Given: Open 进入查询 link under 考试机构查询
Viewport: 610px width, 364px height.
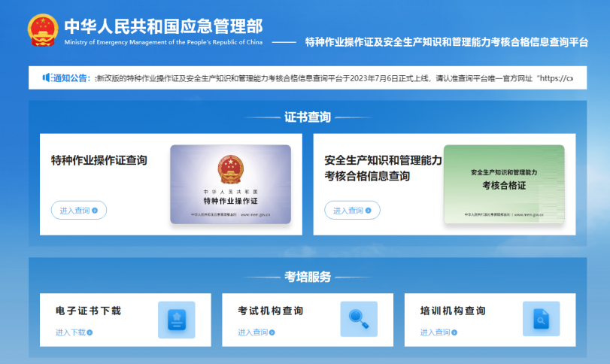Looking at the screenshot, I should click(253, 332).
